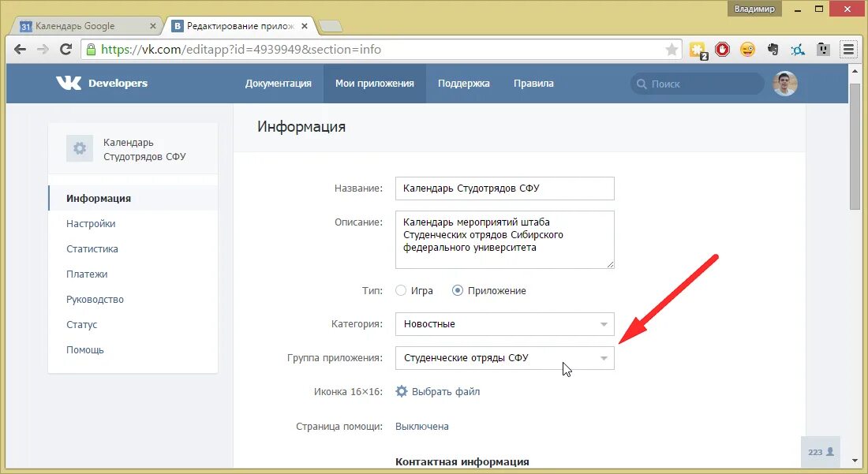Click the page vertical scrollbar thumb
The height and width of the screenshot is (474, 868).
(855, 147)
